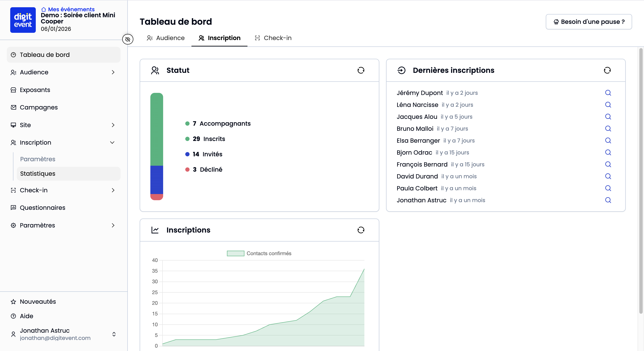Refresh the Dernières inscriptions list
The height and width of the screenshot is (351, 644).
click(607, 70)
